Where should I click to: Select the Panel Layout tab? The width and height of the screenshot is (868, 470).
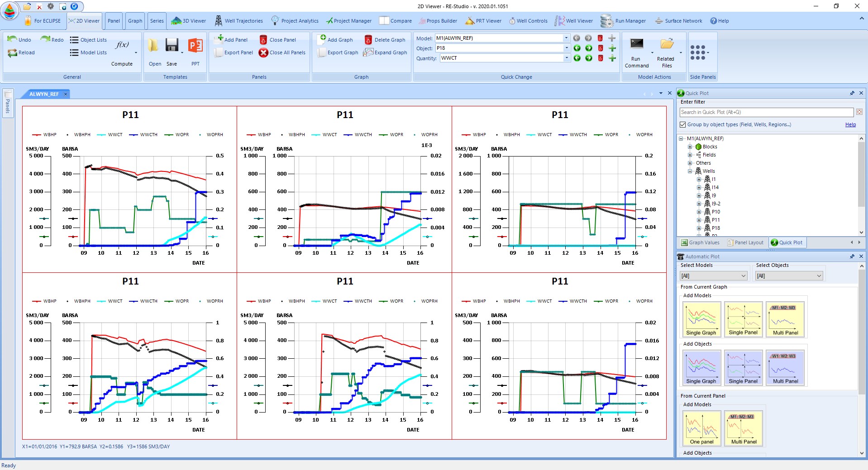tap(745, 242)
